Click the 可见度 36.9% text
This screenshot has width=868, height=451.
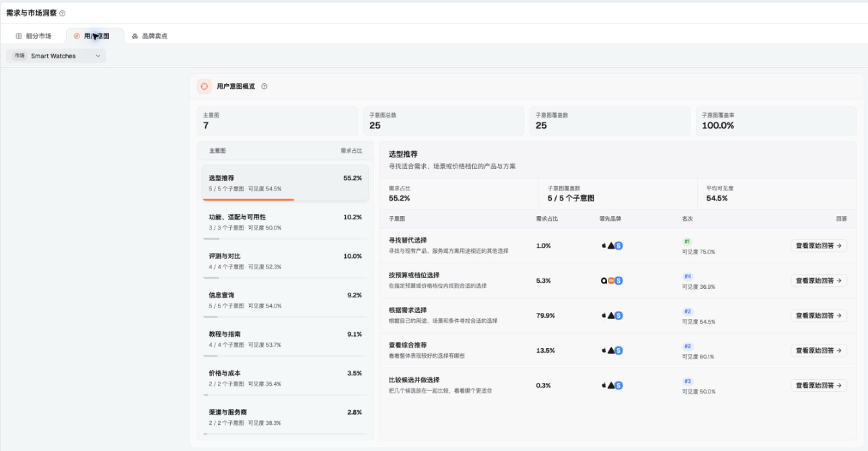pyautogui.click(x=698, y=287)
